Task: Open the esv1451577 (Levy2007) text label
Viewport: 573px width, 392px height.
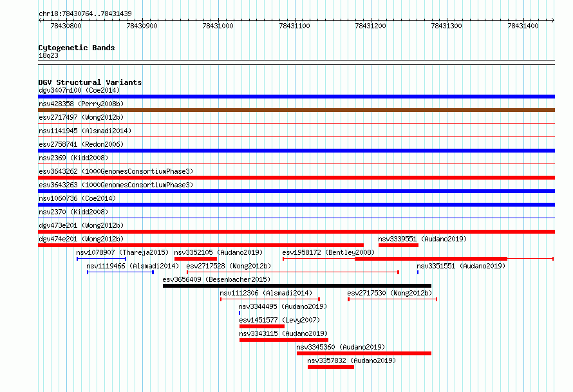Action: coord(279,320)
